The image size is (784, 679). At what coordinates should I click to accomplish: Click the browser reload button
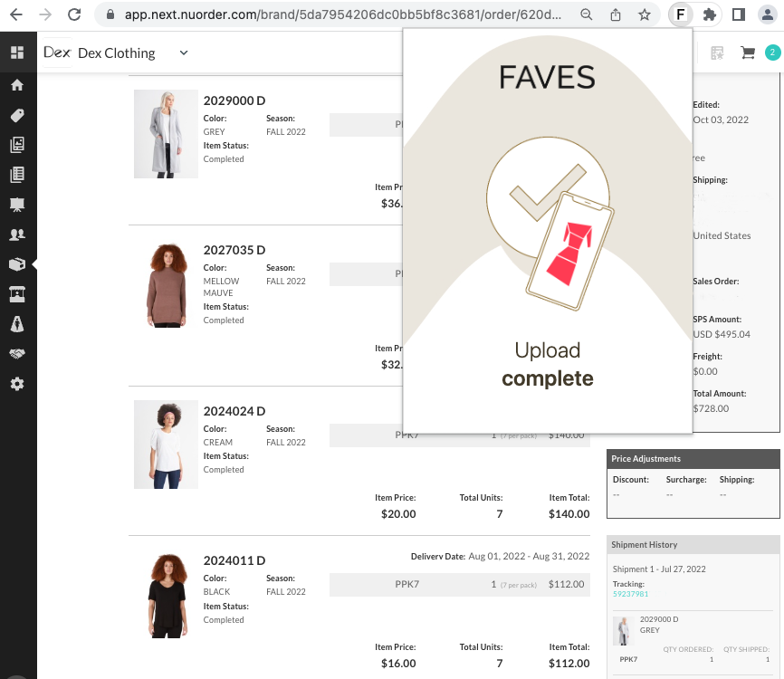coord(74,14)
